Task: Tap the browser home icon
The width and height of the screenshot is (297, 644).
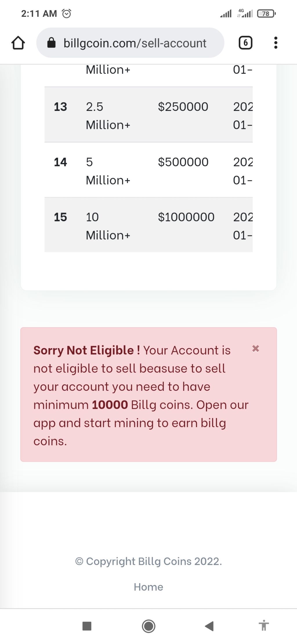Action: (x=18, y=43)
